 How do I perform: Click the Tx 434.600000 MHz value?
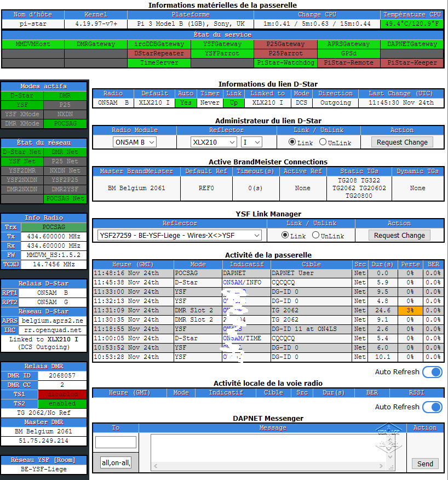(54, 236)
